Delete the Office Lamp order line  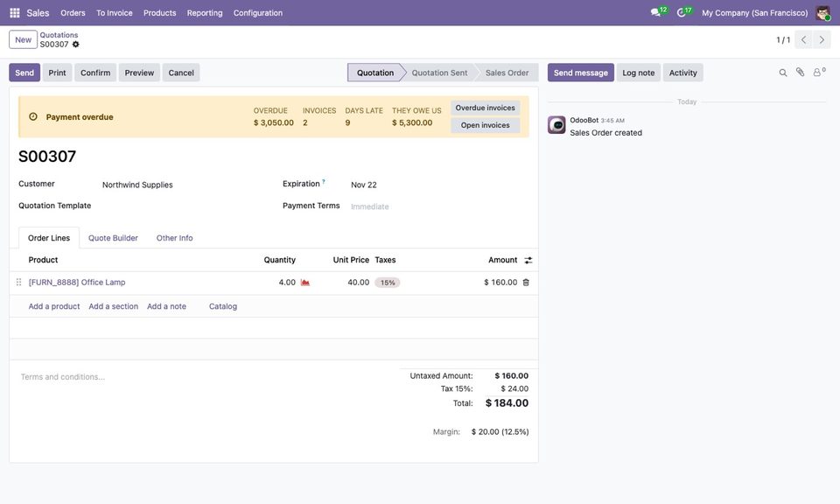(x=526, y=283)
